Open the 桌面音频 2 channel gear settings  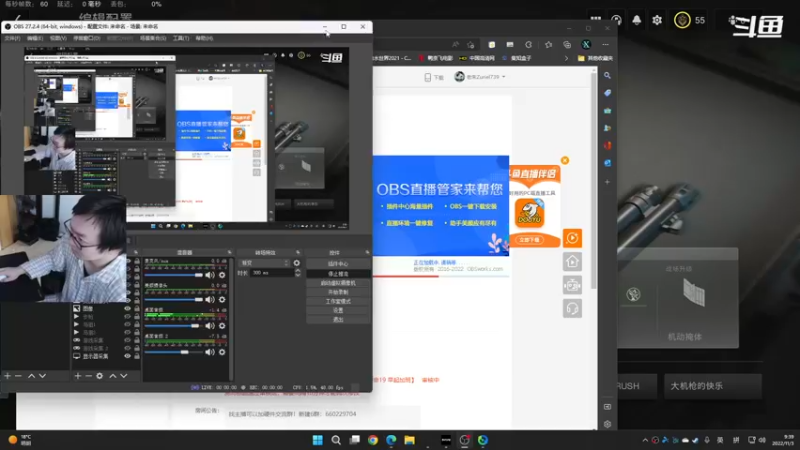click(222, 352)
